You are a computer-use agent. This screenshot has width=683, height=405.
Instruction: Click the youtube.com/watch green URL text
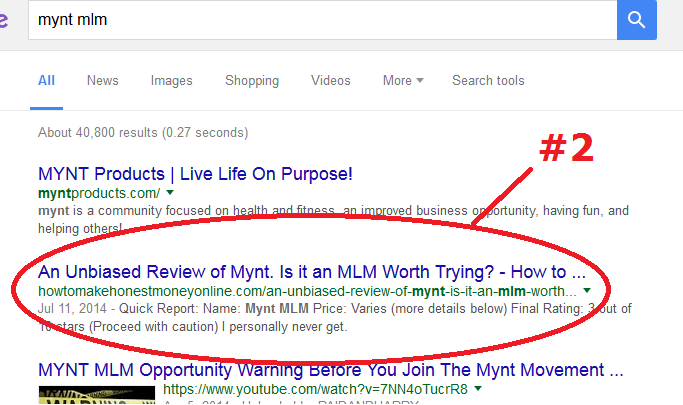click(x=315, y=389)
